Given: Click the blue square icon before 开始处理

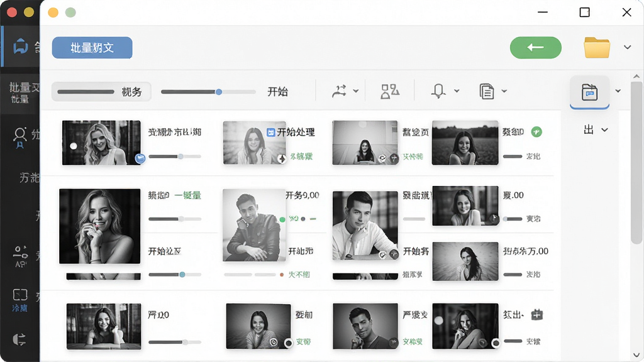Looking at the screenshot, I should click(x=270, y=132).
